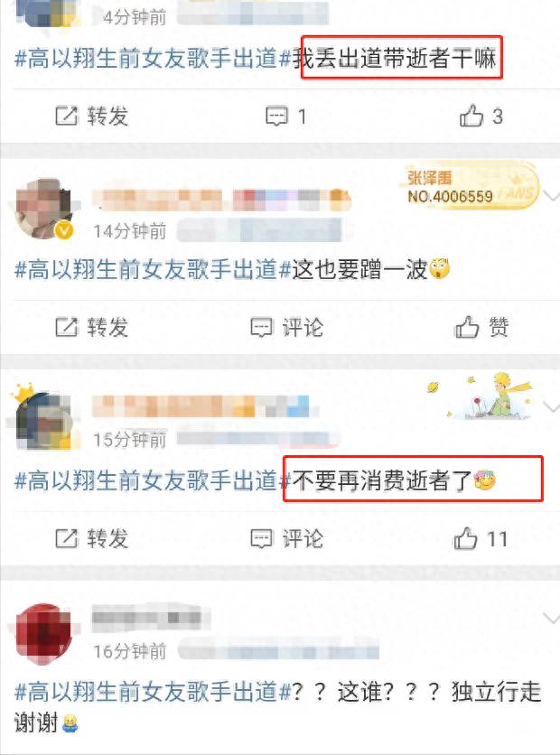This screenshot has width=560, height=755.
Task: Like the 14-minute-old post
Action: (481, 327)
